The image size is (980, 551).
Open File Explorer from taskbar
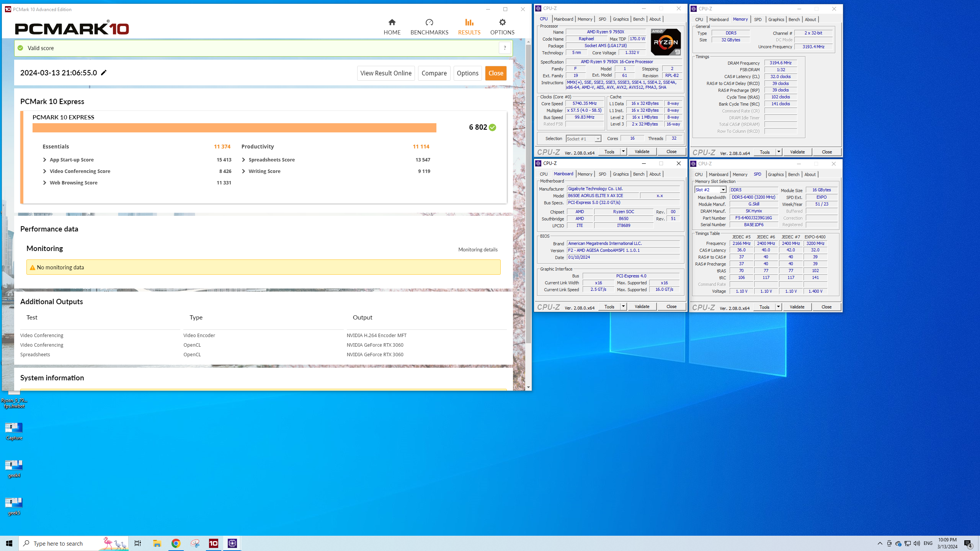pos(157,543)
